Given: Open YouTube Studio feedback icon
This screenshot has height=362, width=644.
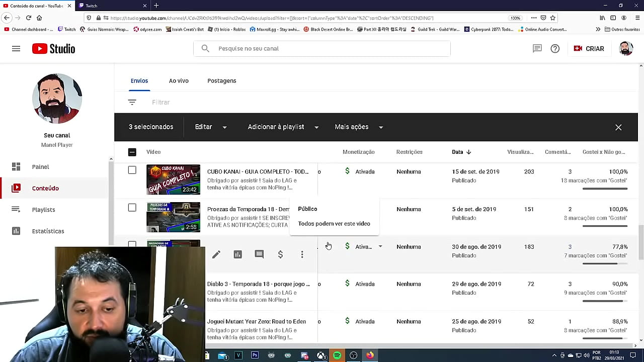Looking at the screenshot, I should click(x=537, y=48).
